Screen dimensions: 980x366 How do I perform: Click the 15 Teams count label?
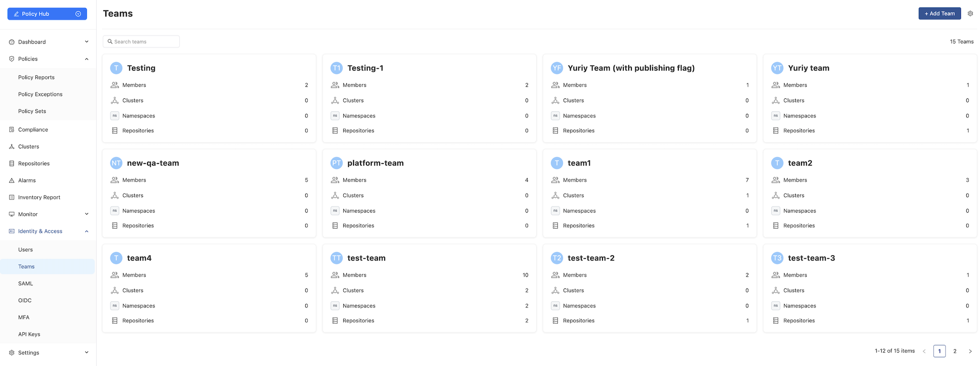coord(961,42)
